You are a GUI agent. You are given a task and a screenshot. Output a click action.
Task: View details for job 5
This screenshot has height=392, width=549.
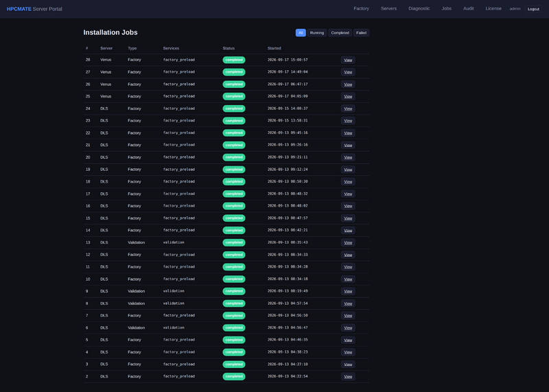348,340
